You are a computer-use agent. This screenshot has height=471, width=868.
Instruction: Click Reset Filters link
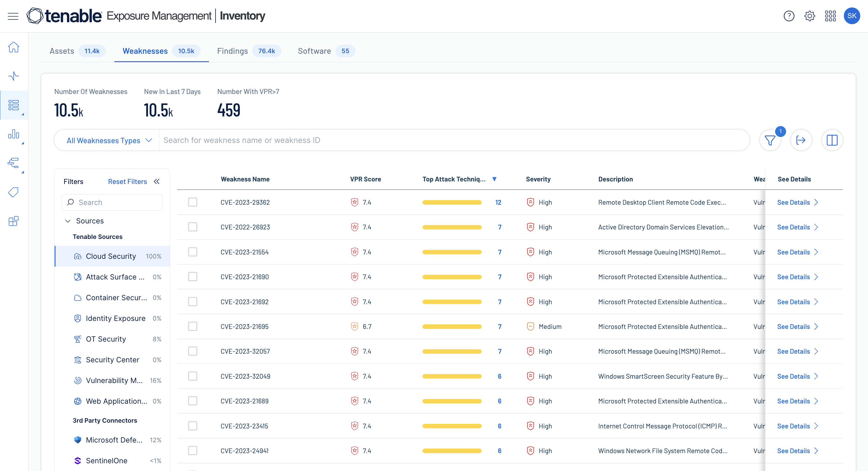point(127,182)
